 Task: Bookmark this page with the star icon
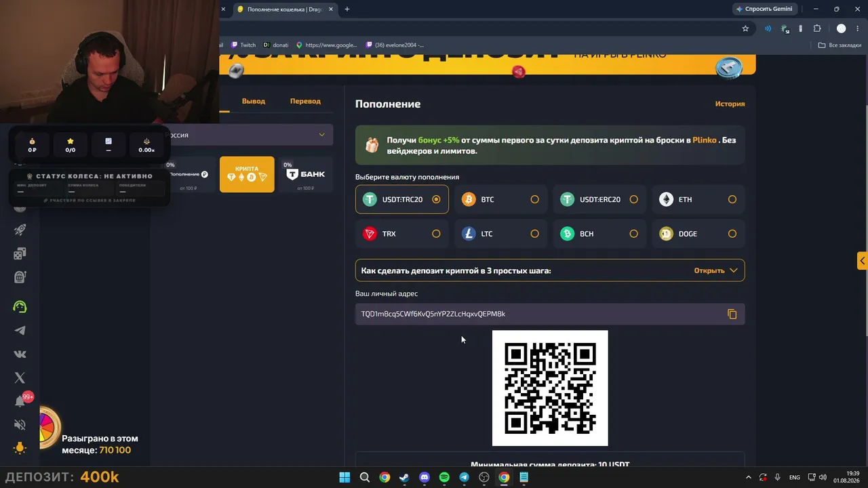coord(745,28)
